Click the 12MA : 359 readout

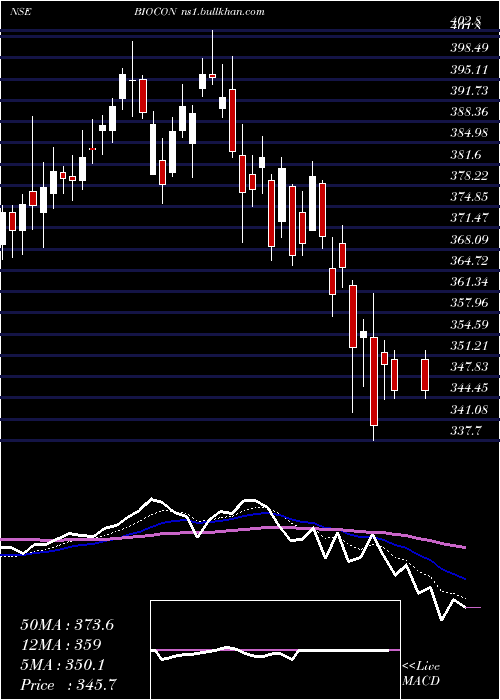61,645
